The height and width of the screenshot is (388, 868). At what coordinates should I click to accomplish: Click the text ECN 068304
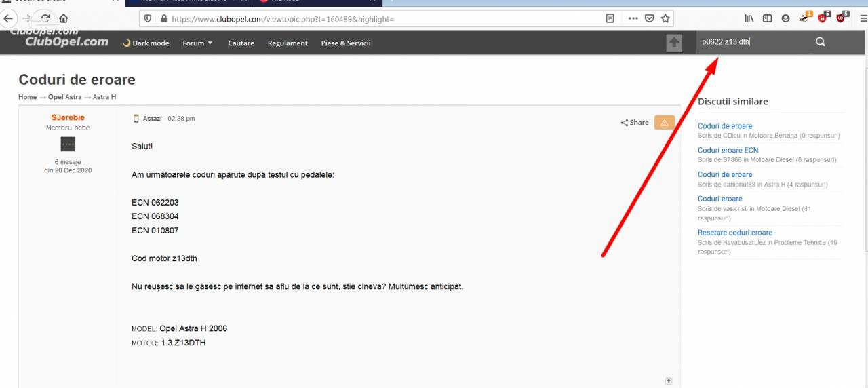pyautogui.click(x=155, y=216)
